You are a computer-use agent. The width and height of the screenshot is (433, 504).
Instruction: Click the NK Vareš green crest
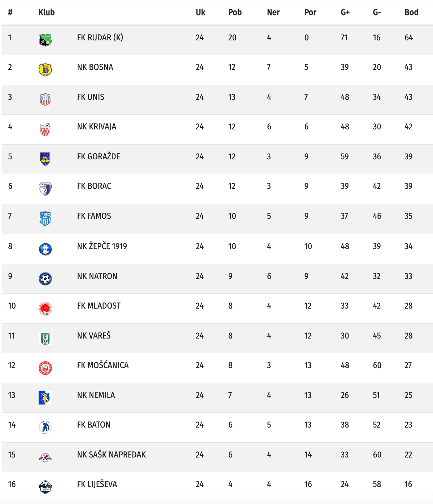coord(45,338)
